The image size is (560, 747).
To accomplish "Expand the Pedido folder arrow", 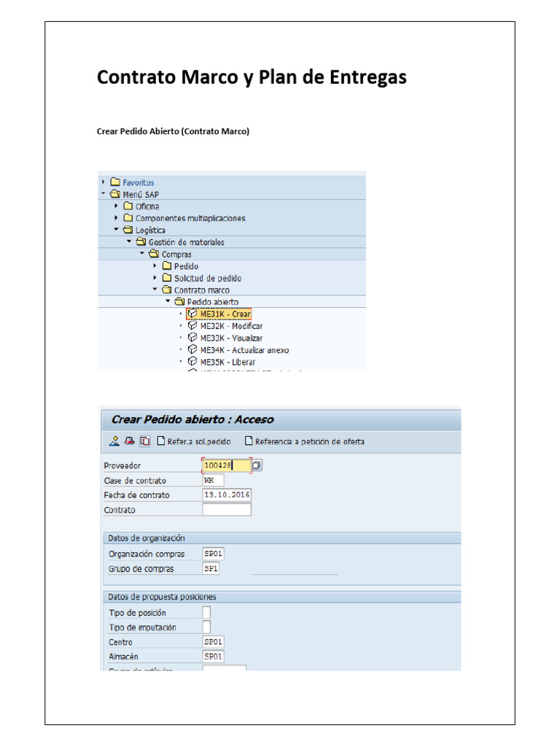I will click(x=155, y=266).
